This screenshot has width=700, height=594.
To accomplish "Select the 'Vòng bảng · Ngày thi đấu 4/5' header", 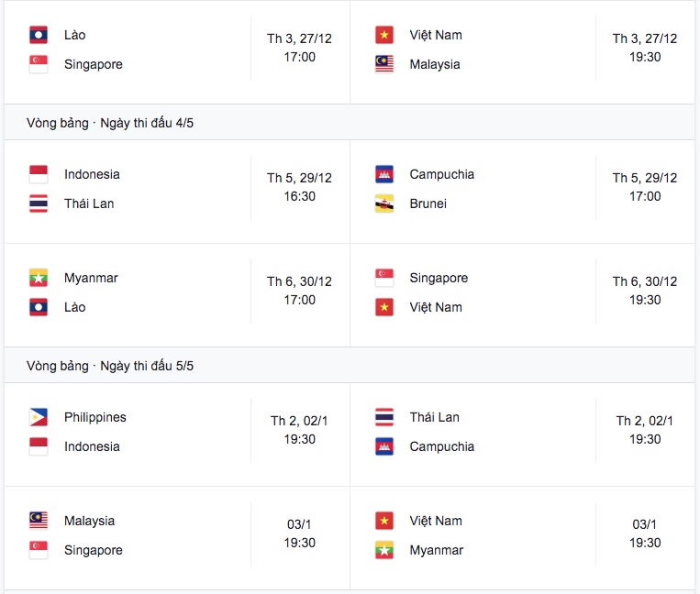I will (x=110, y=123).
